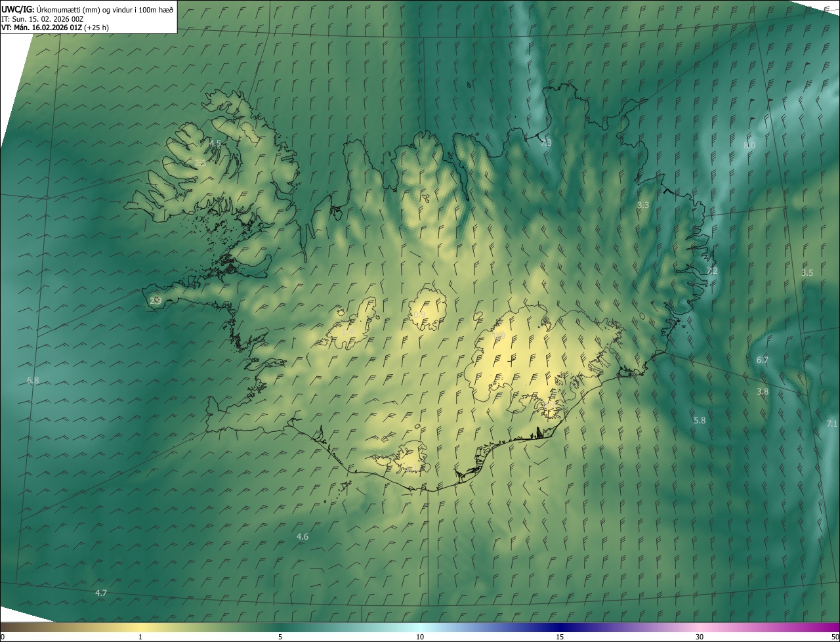Viewport: 840px width, 642px height.
Task: Click the 2.3 value on the north coast
Action: point(546,143)
